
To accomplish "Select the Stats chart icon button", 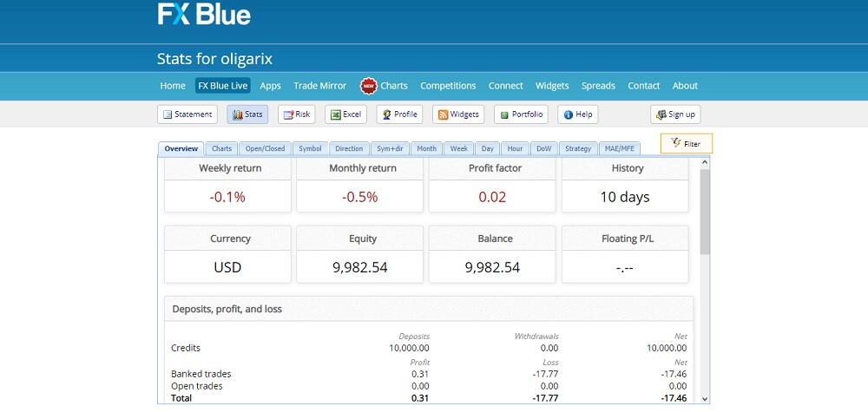I will coord(247,114).
